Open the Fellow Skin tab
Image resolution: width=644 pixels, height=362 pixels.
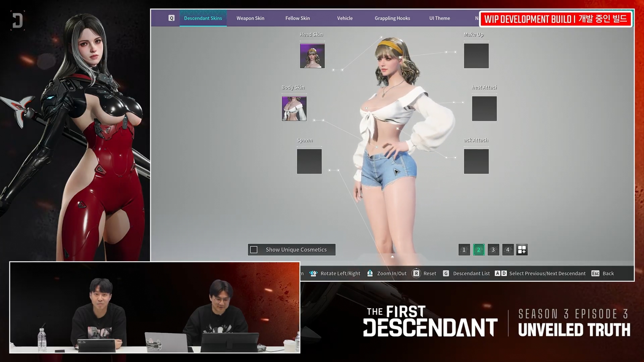pos(298,18)
